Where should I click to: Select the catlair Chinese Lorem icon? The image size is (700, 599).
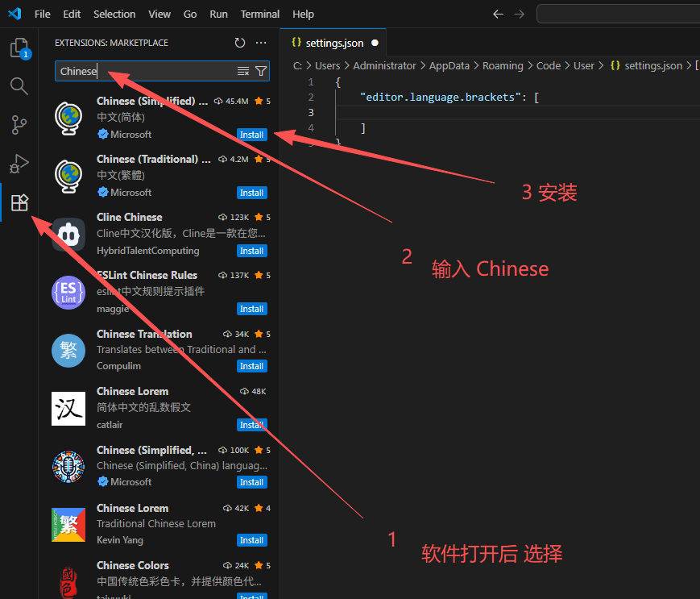tap(68, 409)
